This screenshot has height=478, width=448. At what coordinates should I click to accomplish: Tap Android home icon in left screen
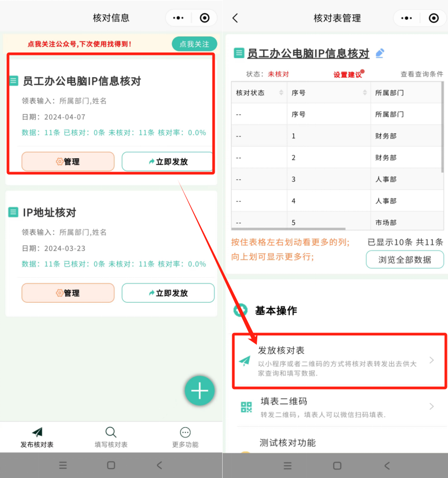click(111, 465)
